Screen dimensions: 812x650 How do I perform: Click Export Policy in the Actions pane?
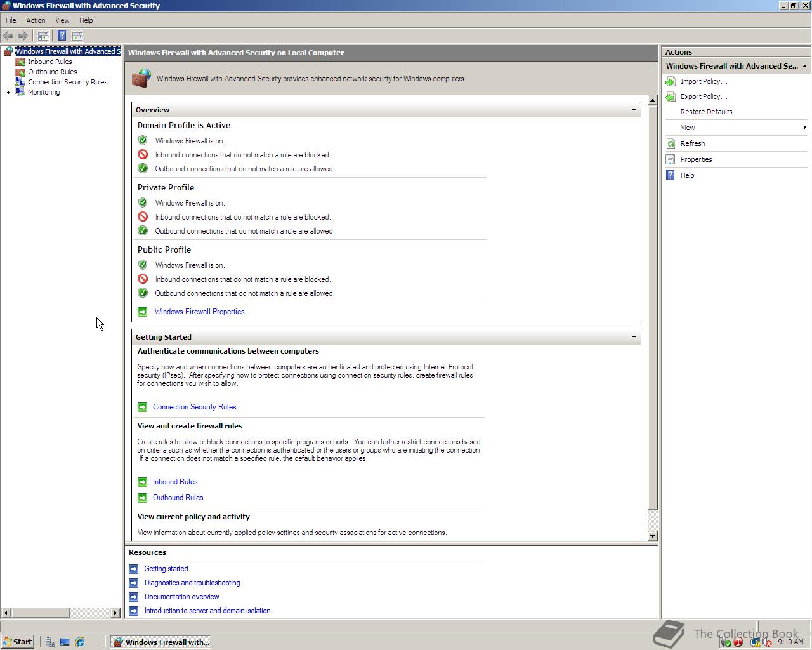(x=704, y=96)
